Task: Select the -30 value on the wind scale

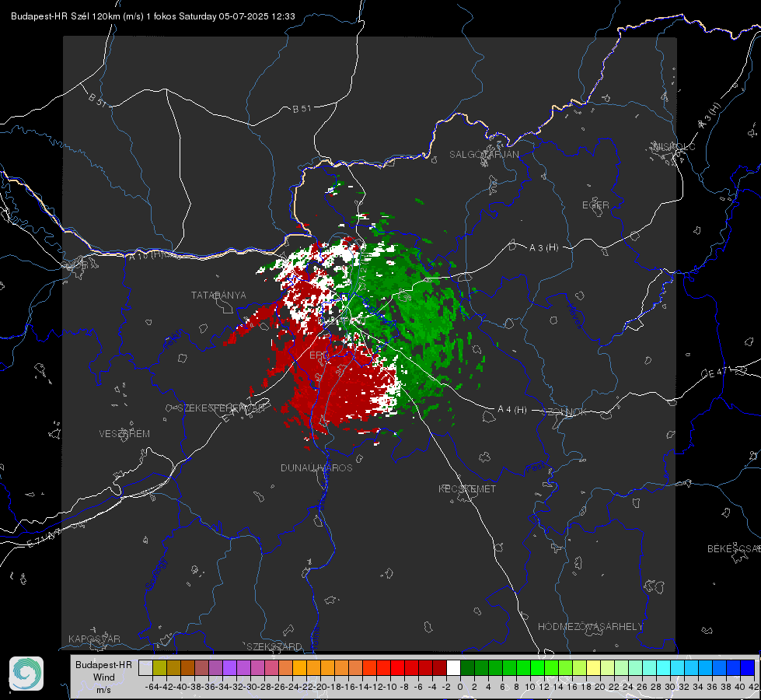Action: pyautogui.click(x=250, y=687)
